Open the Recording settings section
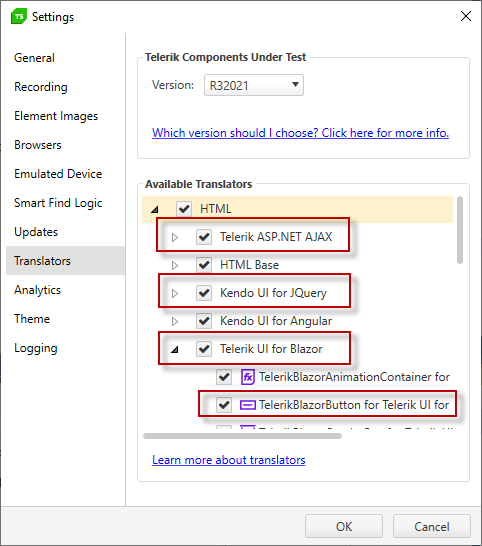The width and height of the screenshot is (482, 546). (x=41, y=87)
